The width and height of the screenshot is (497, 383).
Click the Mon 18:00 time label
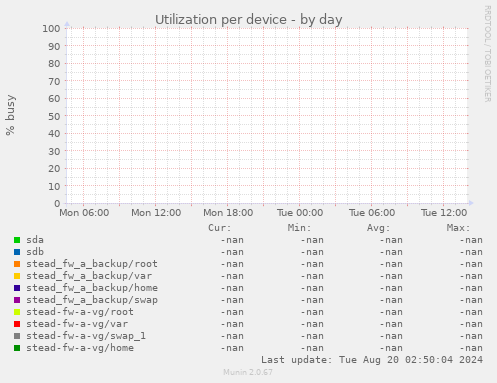coord(228,213)
